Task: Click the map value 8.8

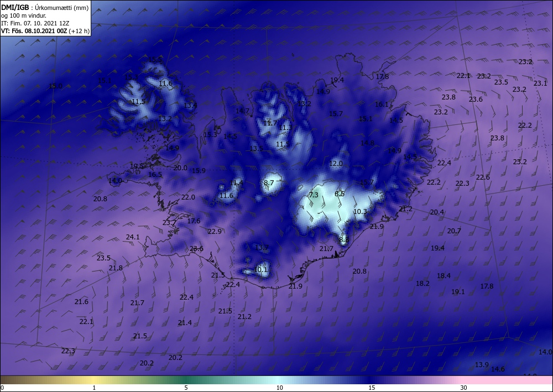Action: tap(344, 240)
